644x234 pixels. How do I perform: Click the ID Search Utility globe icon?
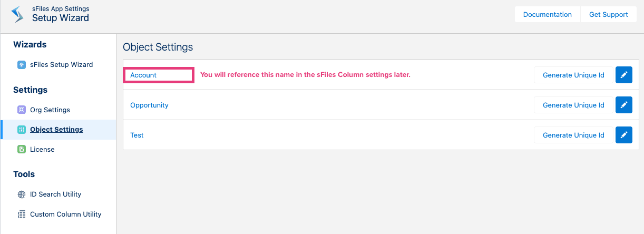click(x=22, y=194)
